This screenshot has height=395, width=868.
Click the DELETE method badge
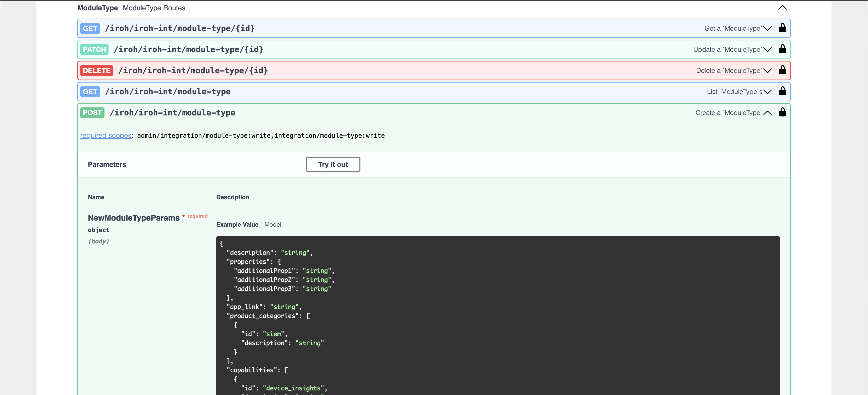click(96, 70)
